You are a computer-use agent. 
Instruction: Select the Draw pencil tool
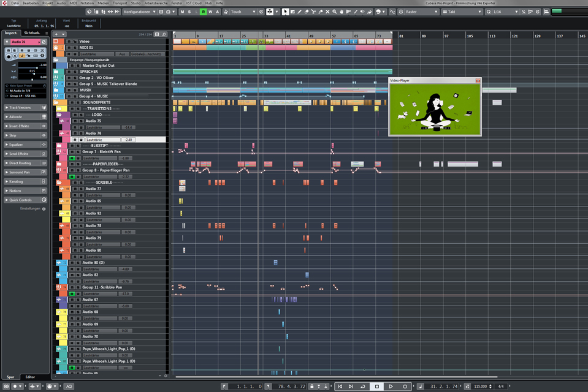299,12
